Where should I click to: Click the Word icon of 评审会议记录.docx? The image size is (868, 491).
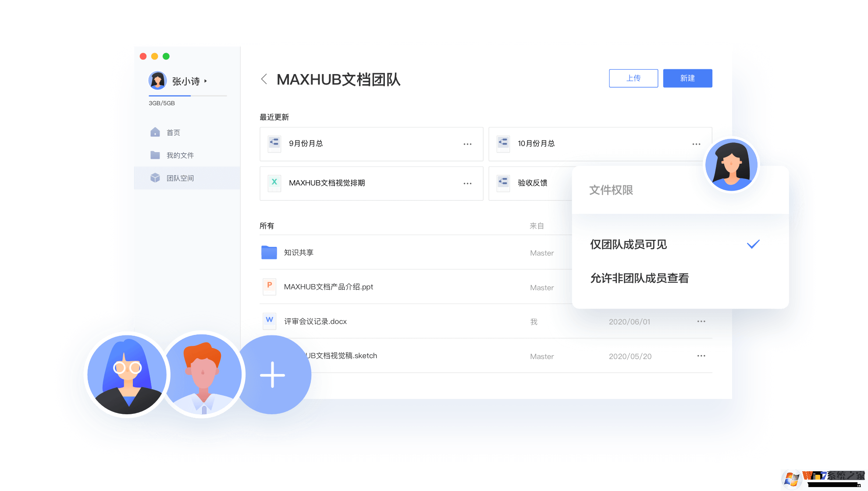point(269,320)
